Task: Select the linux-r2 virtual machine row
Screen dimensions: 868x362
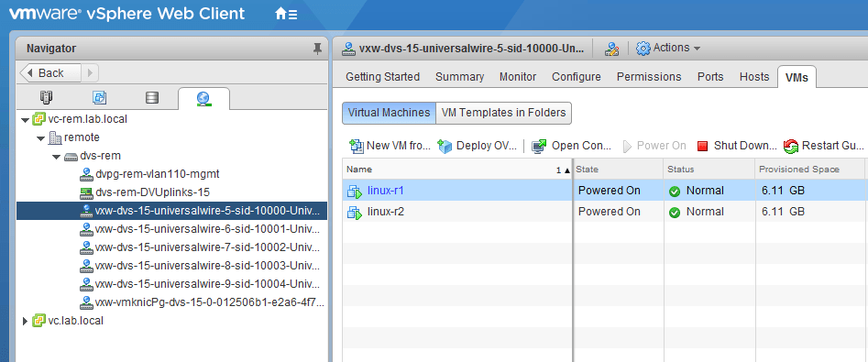Action: tap(603, 212)
